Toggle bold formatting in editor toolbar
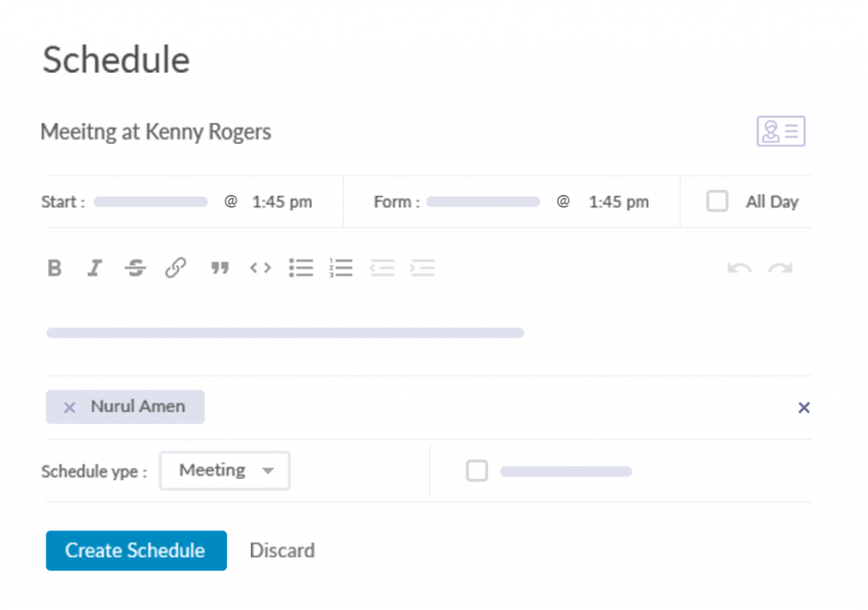 [55, 269]
